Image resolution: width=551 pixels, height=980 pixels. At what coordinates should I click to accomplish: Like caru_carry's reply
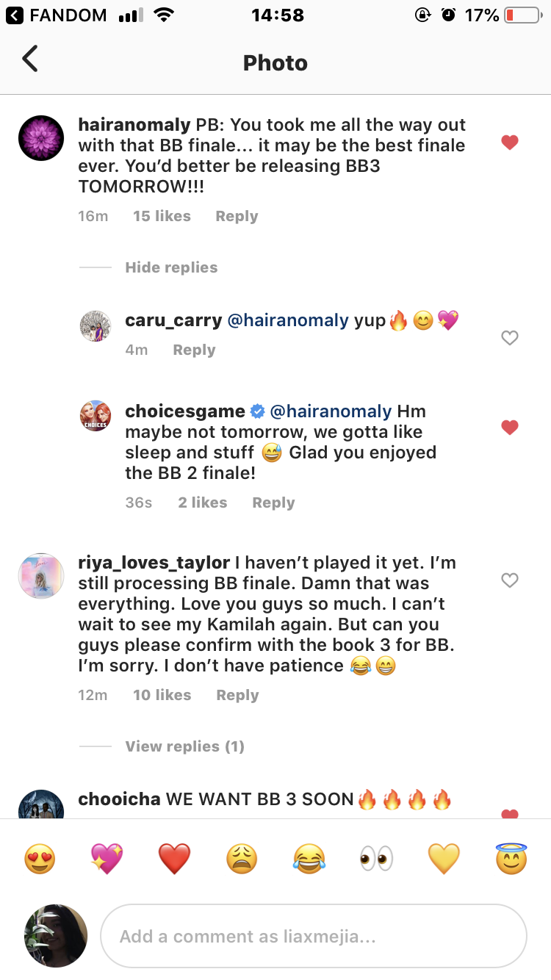pos(510,338)
